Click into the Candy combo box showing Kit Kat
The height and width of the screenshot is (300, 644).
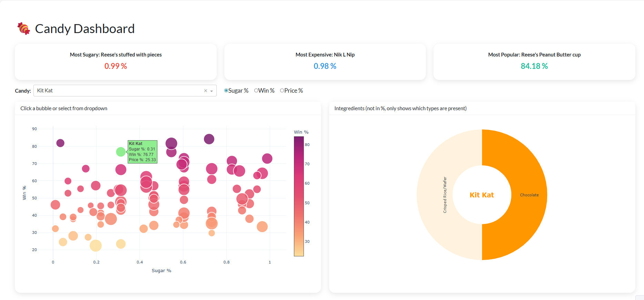[117, 91]
